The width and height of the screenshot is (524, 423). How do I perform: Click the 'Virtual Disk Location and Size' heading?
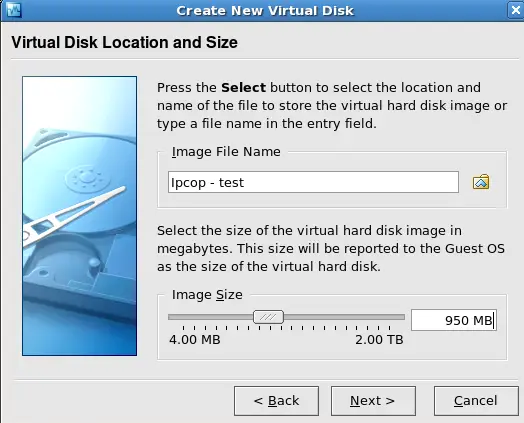pos(124,42)
